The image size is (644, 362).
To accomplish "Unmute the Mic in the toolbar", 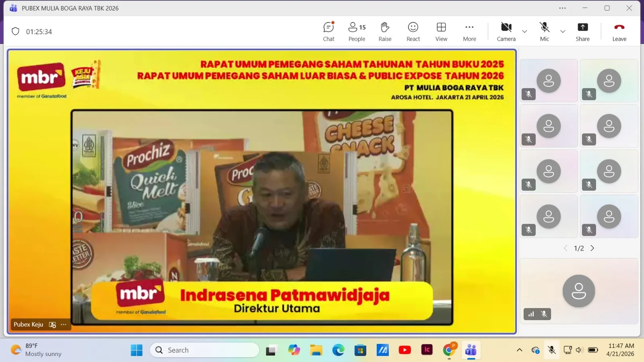I will (x=544, y=31).
